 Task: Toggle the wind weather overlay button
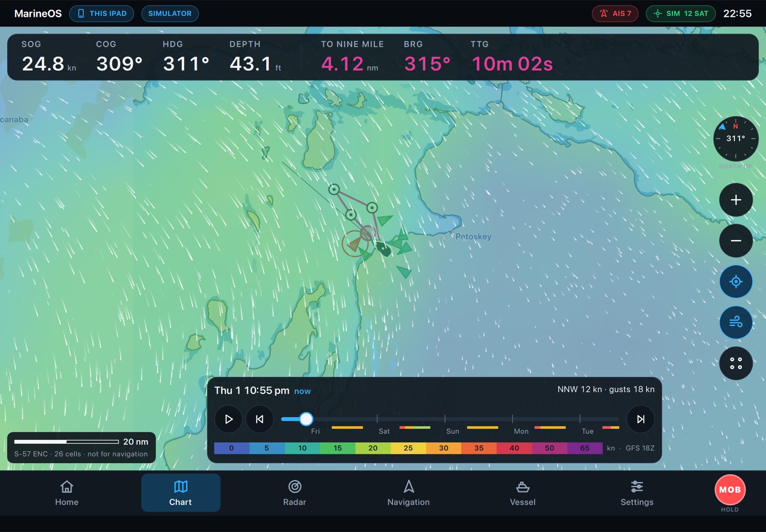click(736, 322)
